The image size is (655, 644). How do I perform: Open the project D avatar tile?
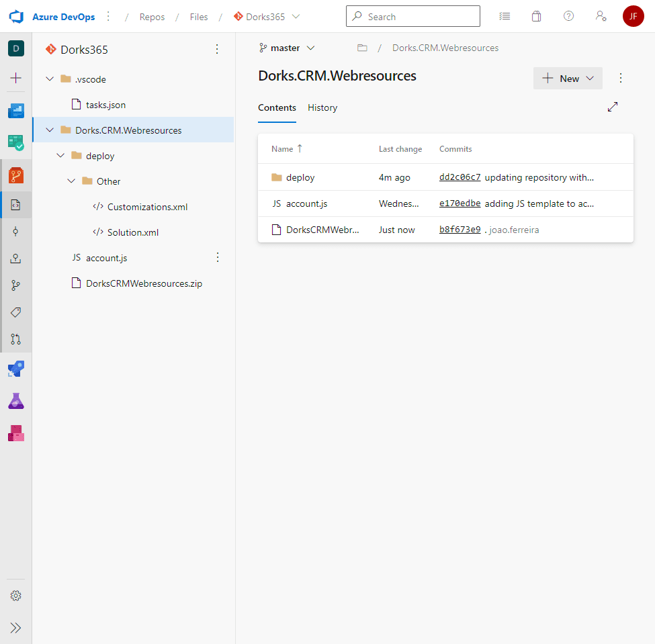(x=16, y=48)
